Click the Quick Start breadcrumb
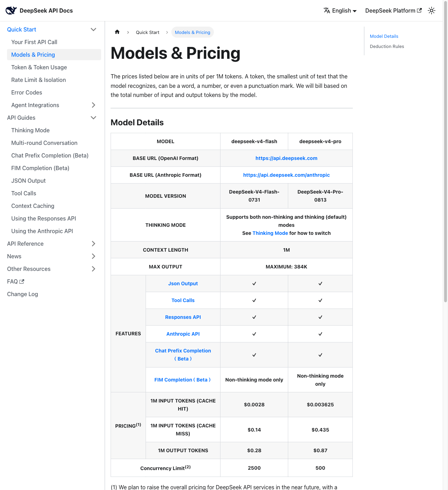This screenshot has height=490, width=448. 148,32
